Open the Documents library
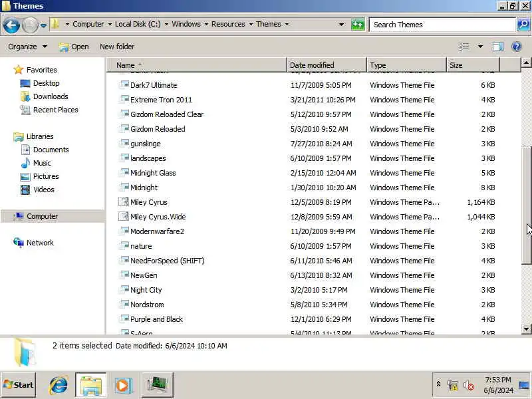Image resolution: width=532 pixels, height=399 pixels. (51, 150)
